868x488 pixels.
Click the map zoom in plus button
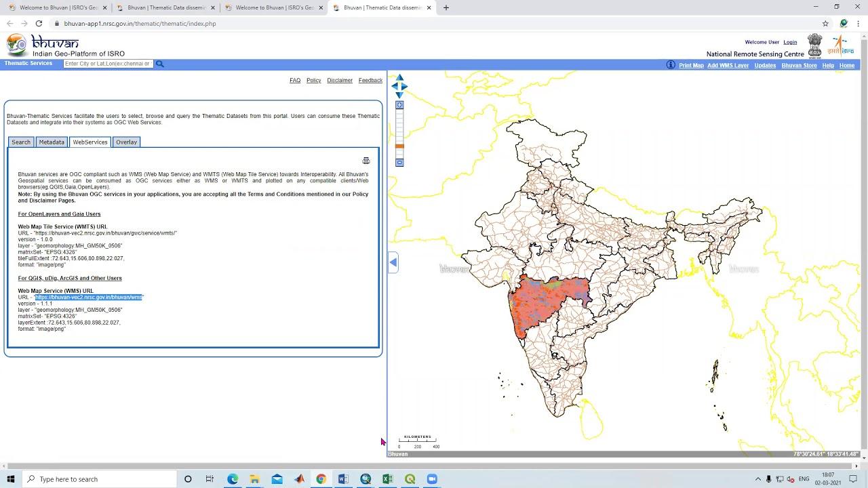point(399,105)
